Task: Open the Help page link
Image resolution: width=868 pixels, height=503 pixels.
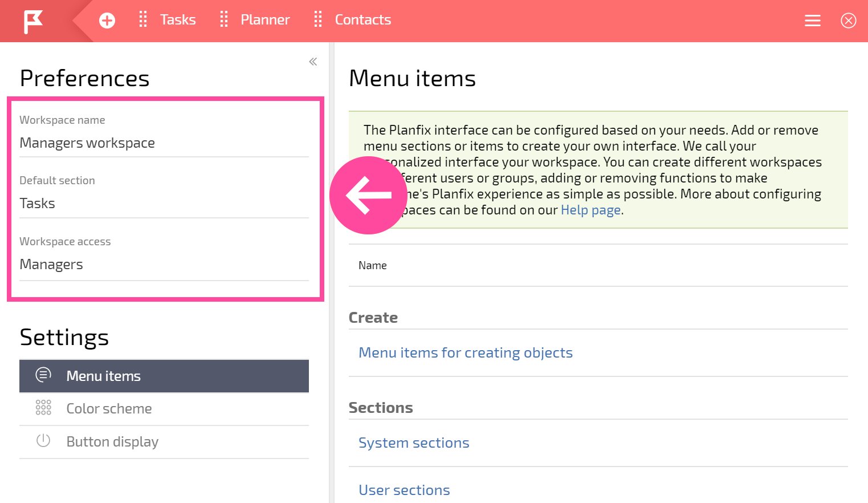Action: (591, 210)
